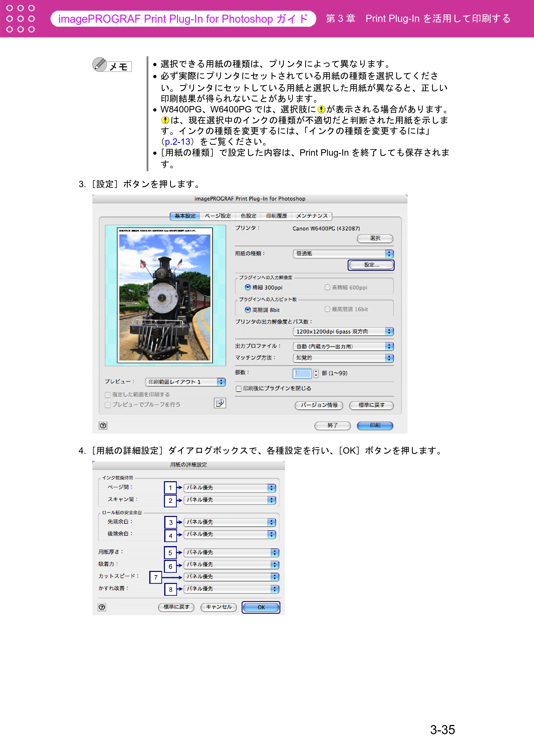
Task: Open 先端余白 dropdown
Action: 229,522
